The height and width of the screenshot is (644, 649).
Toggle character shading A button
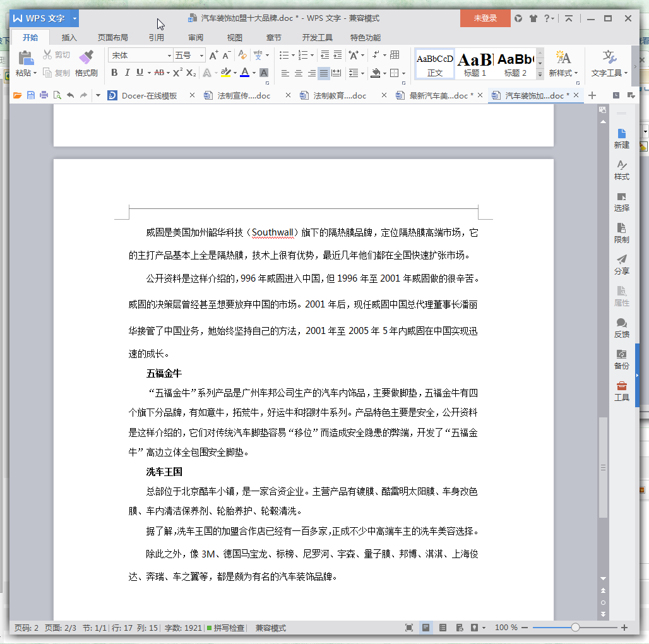tap(264, 73)
